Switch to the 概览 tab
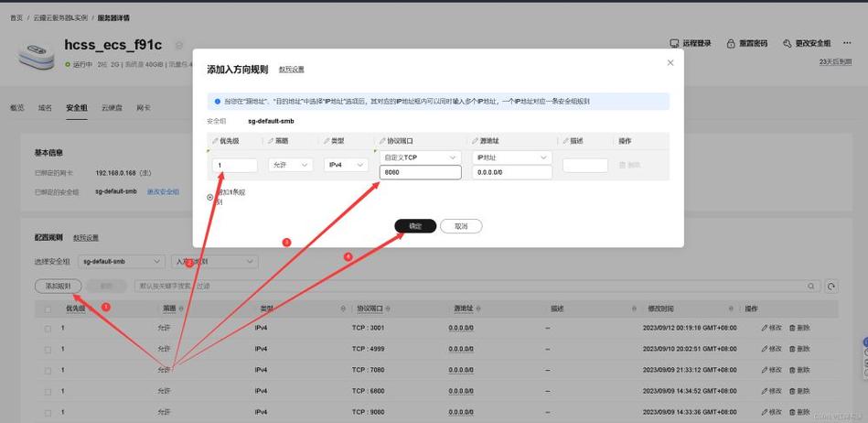Screen dimensions: 868x423 (17, 108)
